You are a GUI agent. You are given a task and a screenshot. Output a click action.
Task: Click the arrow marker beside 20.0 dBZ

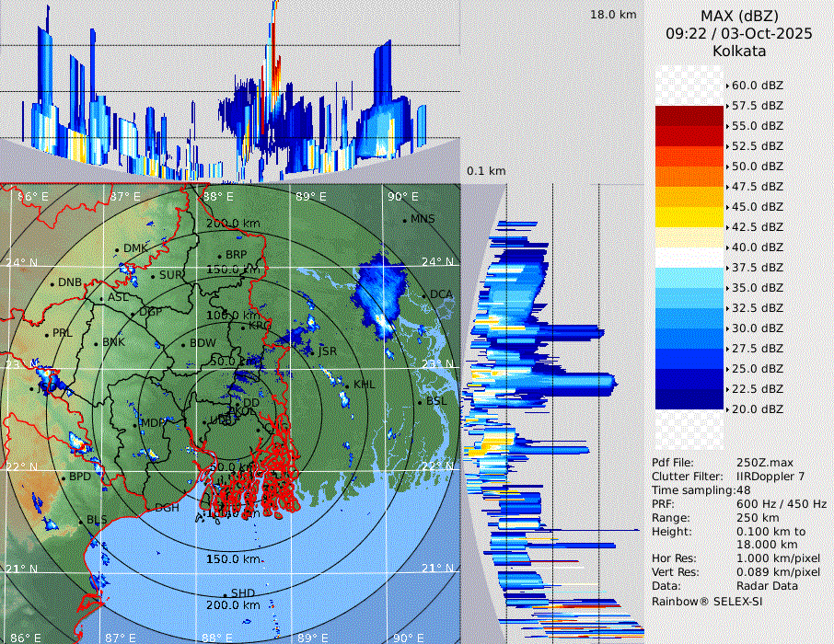727,409
